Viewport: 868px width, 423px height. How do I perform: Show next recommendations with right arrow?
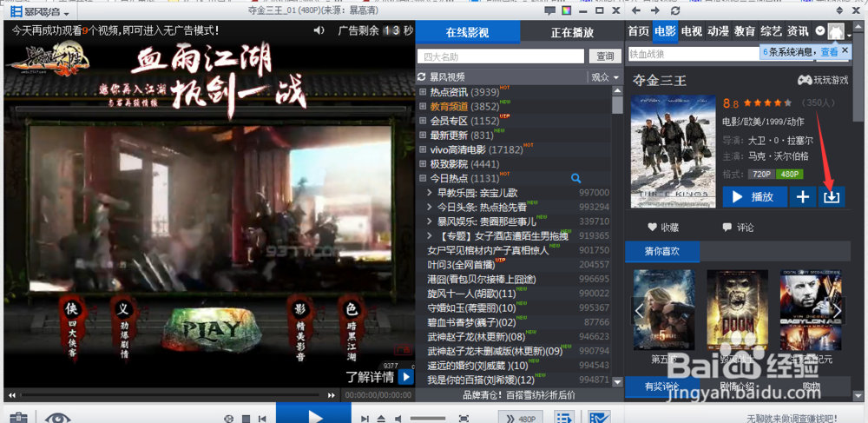pyautogui.click(x=837, y=311)
